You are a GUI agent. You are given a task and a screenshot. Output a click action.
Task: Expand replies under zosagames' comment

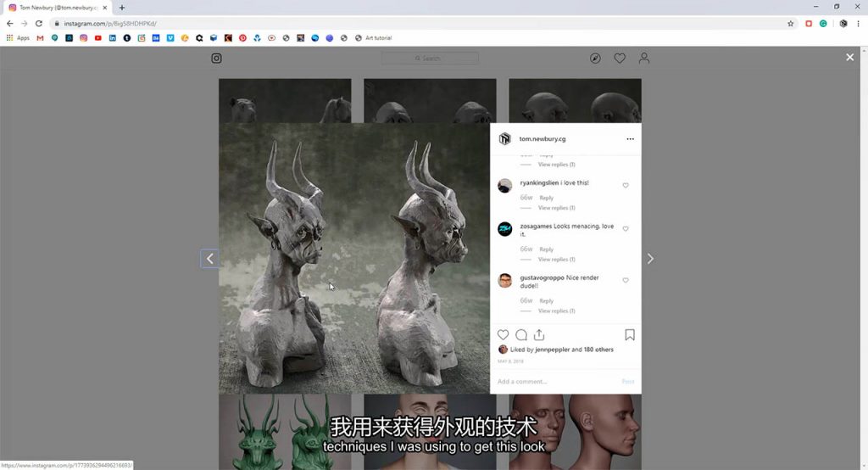tap(556, 260)
